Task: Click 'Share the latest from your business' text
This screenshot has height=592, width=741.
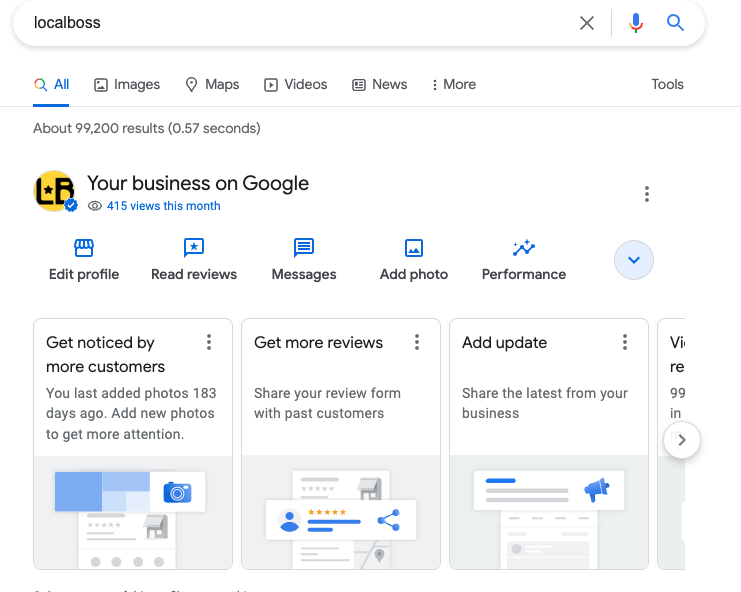Action: tap(545, 403)
